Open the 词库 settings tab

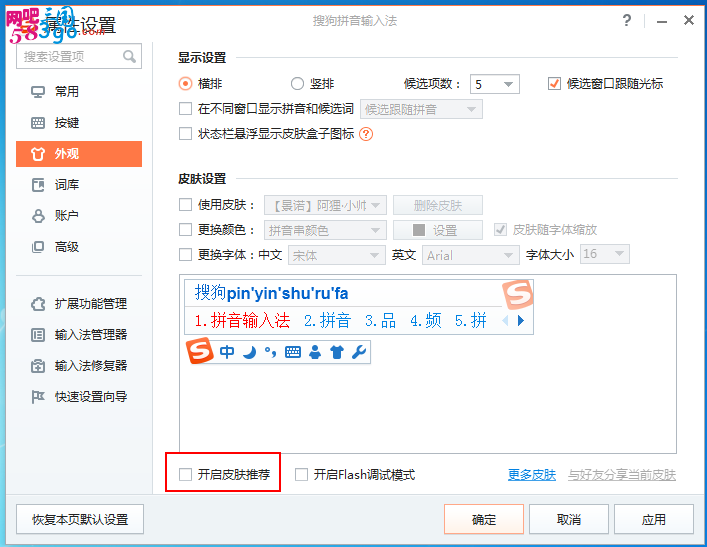tap(79, 185)
